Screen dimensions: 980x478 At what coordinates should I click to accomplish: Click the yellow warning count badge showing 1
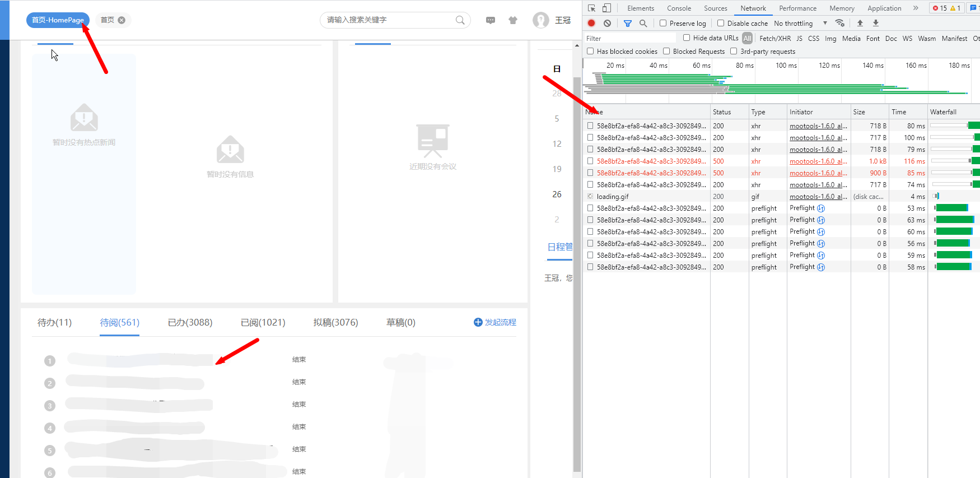pyautogui.click(x=955, y=8)
